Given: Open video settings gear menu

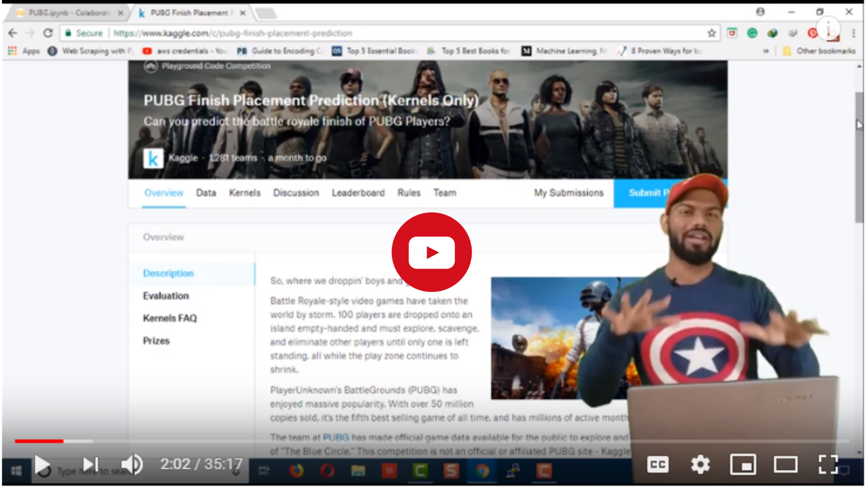Looking at the screenshot, I should pyautogui.click(x=700, y=465).
